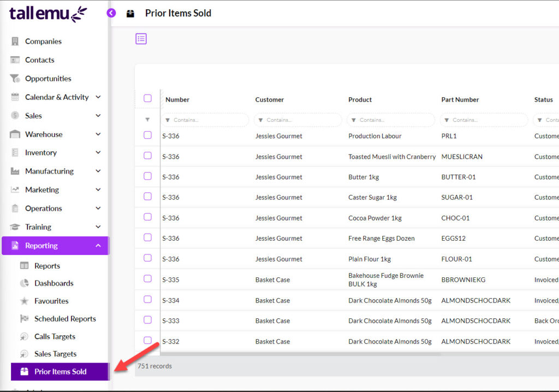559x392 pixels.
Task: Click the purple sidebar collapse arrow button
Action: 111,13
